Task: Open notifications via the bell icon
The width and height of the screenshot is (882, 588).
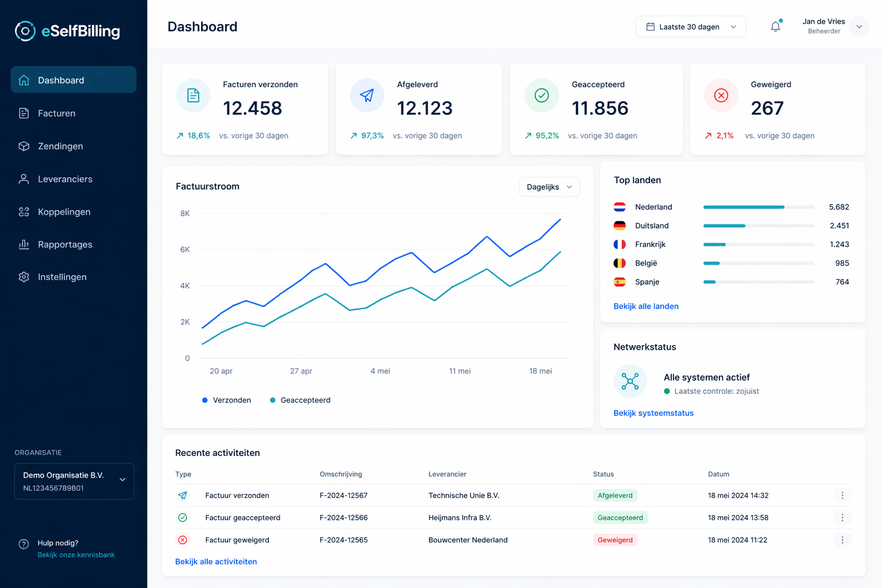Action: [x=776, y=26]
